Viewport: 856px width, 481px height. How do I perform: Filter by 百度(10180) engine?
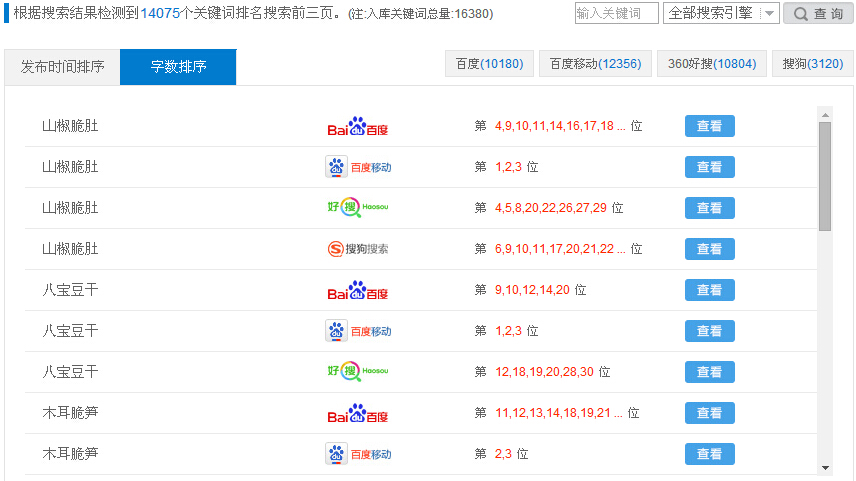(x=489, y=64)
